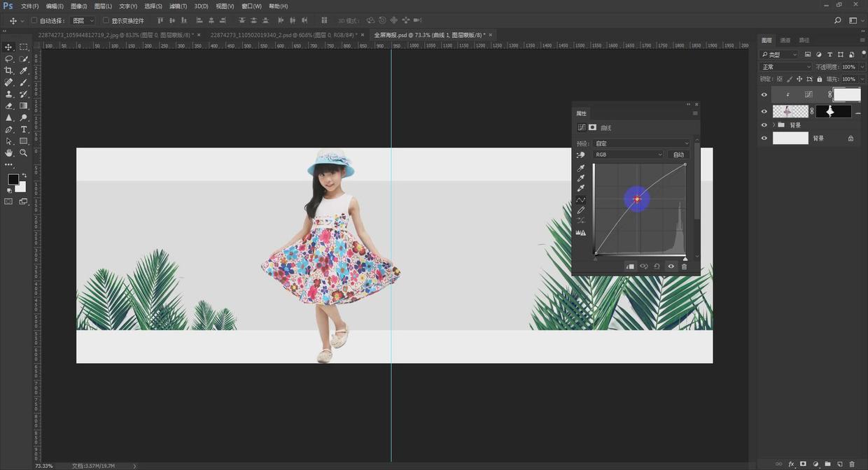This screenshot has height=470, width=868.
Task: Click reset adjustment icon in Properties panel
Action: 657,266
